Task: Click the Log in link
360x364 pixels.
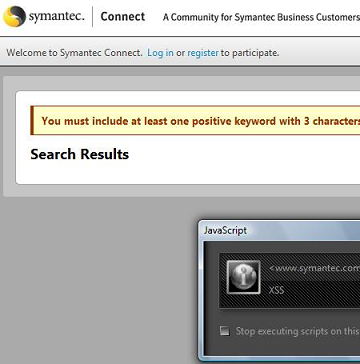Action: [160, 53]
